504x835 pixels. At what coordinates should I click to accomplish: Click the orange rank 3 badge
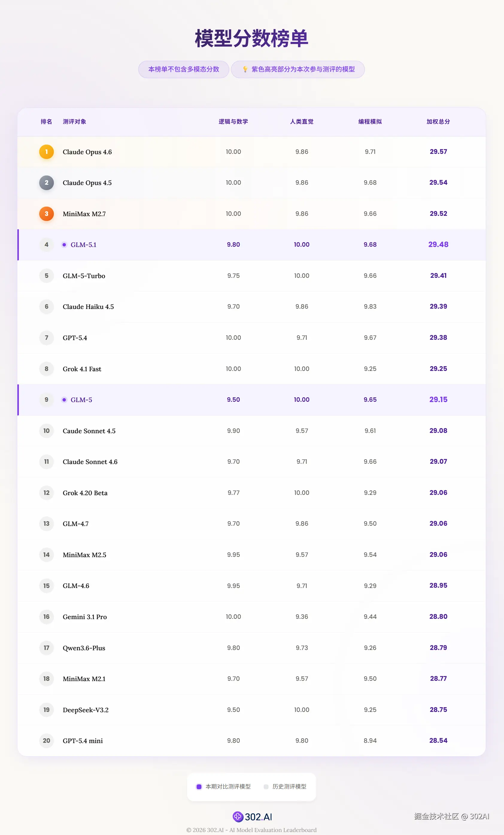click(46, 214)
